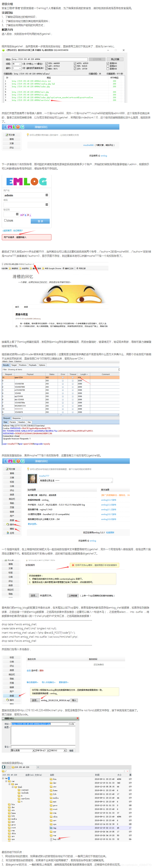Open the emlog5.3.1发布 news link
Screen dimensions: 153x868
point(108,500)
